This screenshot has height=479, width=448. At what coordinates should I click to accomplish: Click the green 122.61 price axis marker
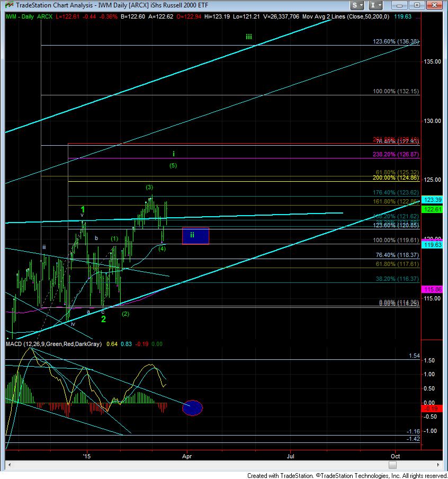pyautogui.click(x=432, y=209)
